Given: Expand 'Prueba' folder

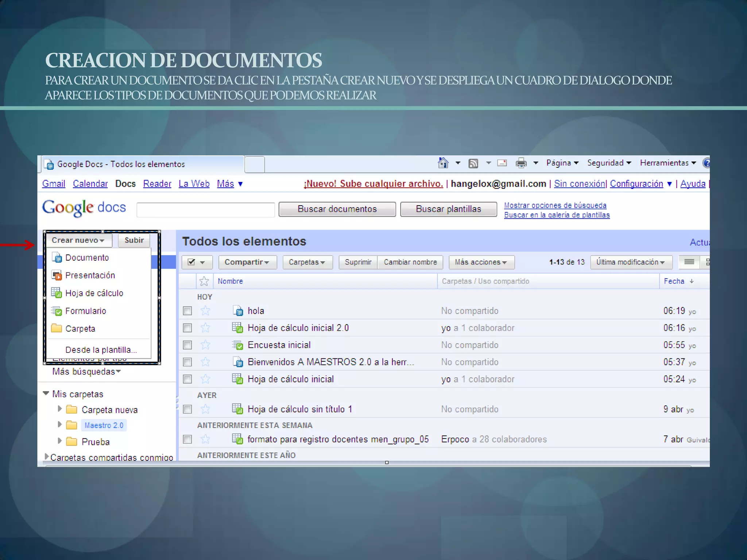Looking at the screenshot, I should 60,441.
